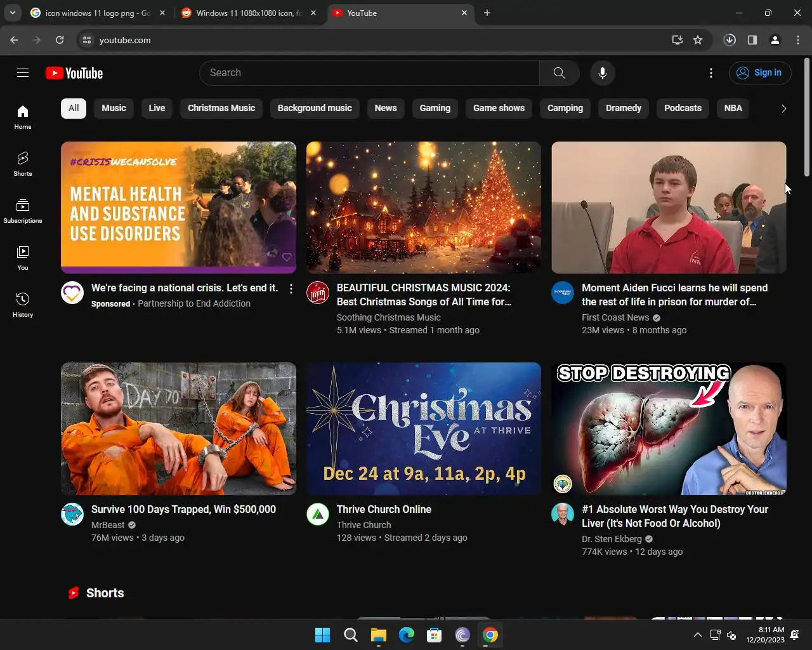Select the Dramedy filter chip
Image resolution: width=812 pixels, height=650 pixels.
coord(624,108)
